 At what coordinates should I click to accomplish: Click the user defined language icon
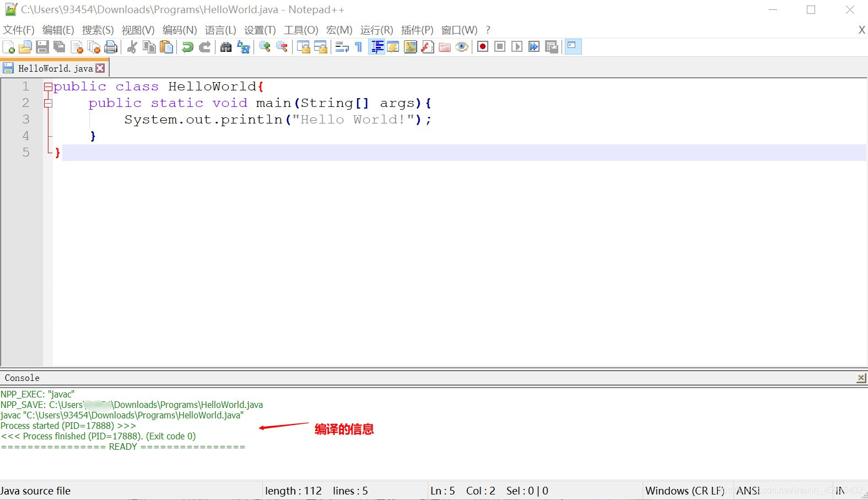[393, 47]
